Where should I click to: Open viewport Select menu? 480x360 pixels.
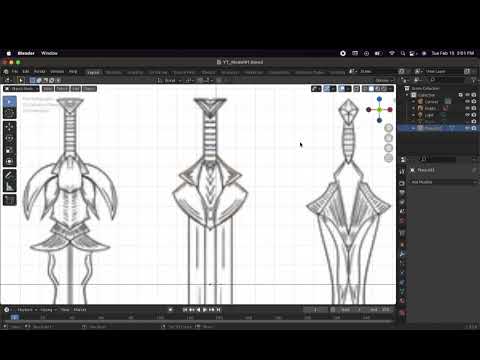point(62,89)
